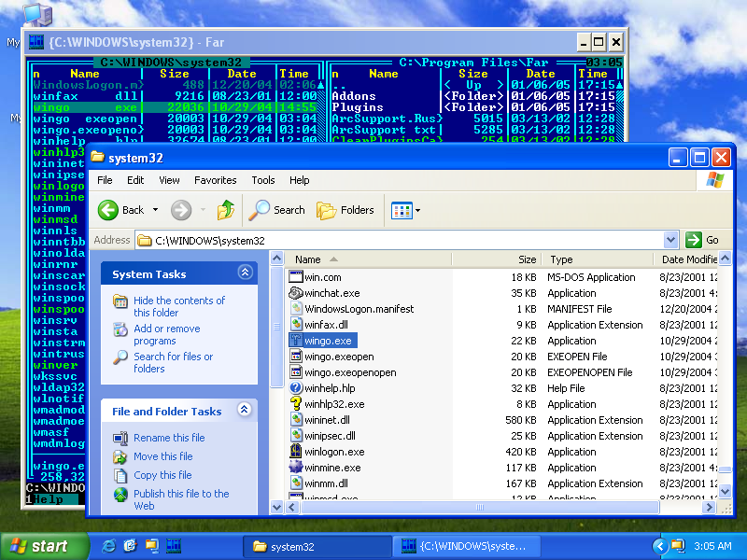Switch to the system32 taskbar button
Screen dimensions: 747x560
pyautogui.click(x=317, y=546)
